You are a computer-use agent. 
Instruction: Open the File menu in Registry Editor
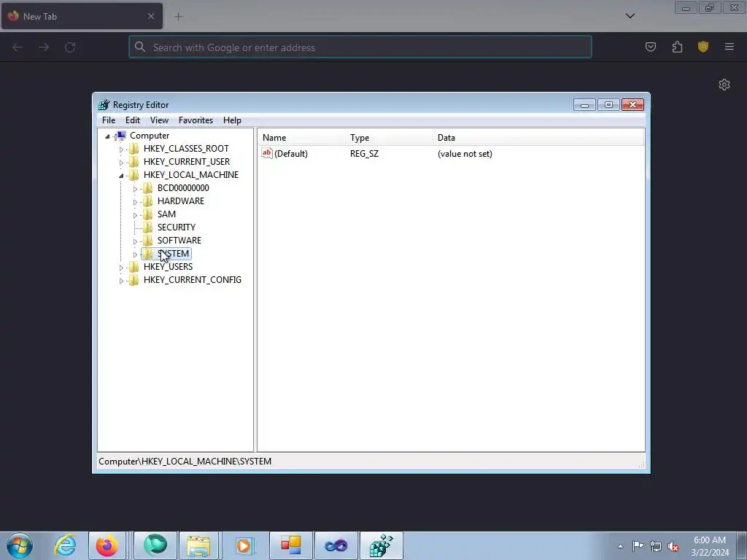click(109, 120)
